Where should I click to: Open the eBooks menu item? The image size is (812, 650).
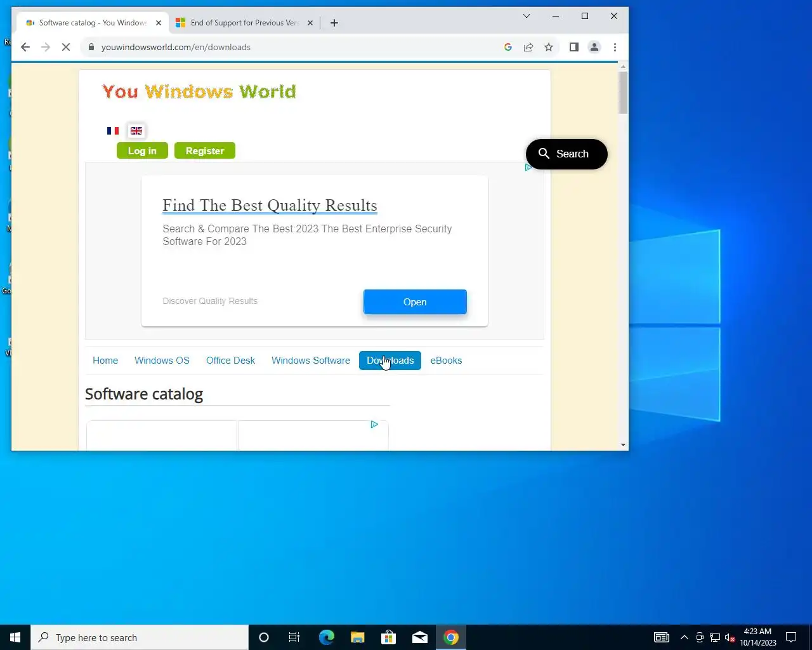[446, 361]
